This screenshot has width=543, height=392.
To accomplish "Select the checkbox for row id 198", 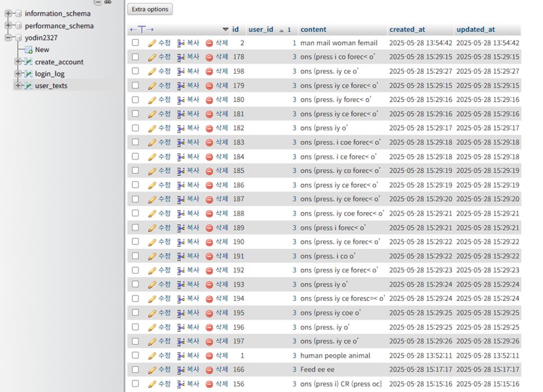I will point(136,70).
